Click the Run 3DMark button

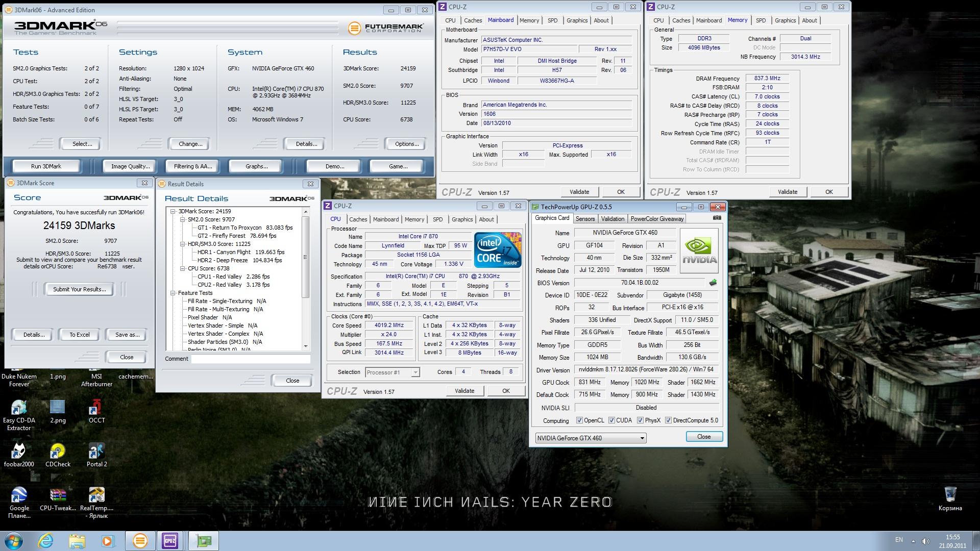(46, 166)
